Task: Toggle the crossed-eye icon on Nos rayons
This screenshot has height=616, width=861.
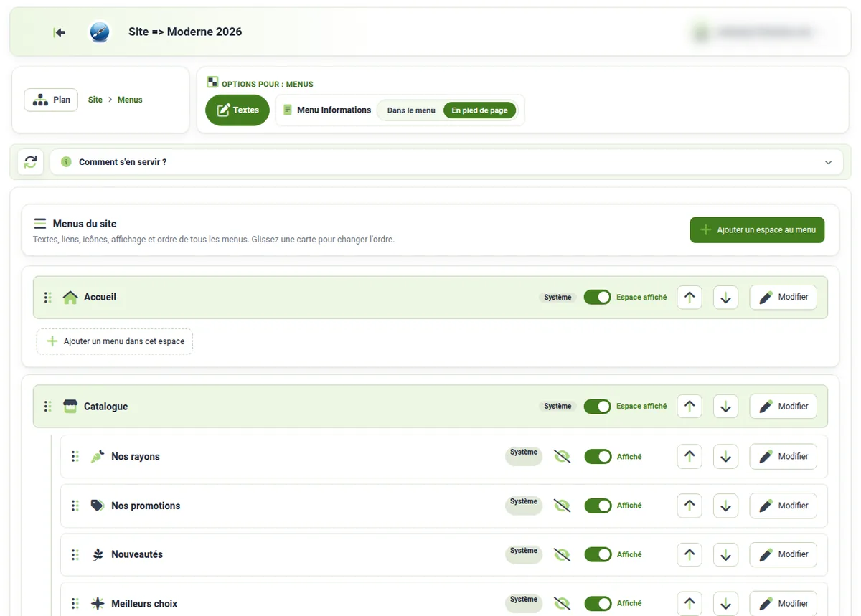Action: point(563,457)
